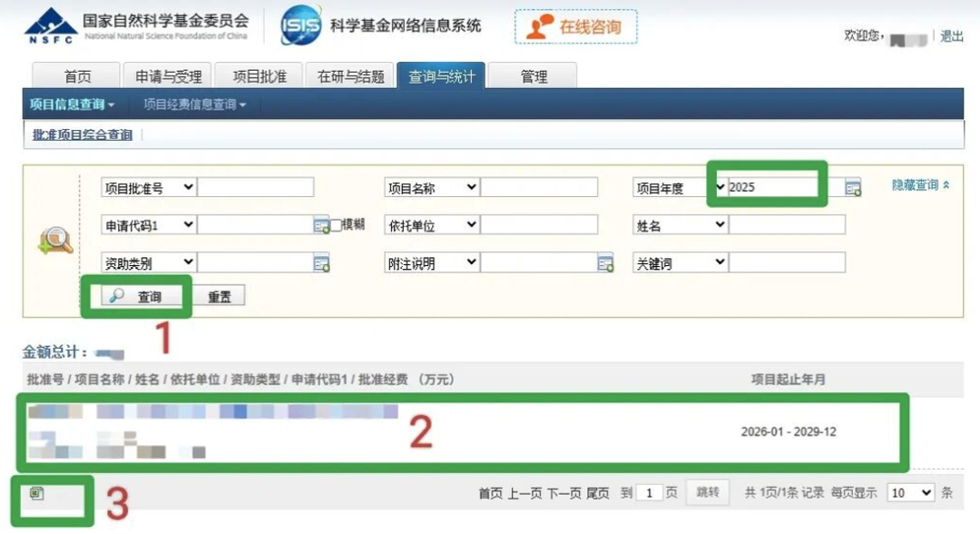
Task: Open the 附注说明 field selector
Action: [x=432, y=262]
